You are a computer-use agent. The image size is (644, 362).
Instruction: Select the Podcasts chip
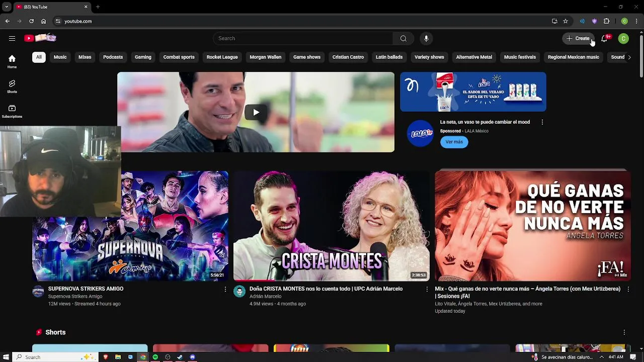(x=113, y=57)
